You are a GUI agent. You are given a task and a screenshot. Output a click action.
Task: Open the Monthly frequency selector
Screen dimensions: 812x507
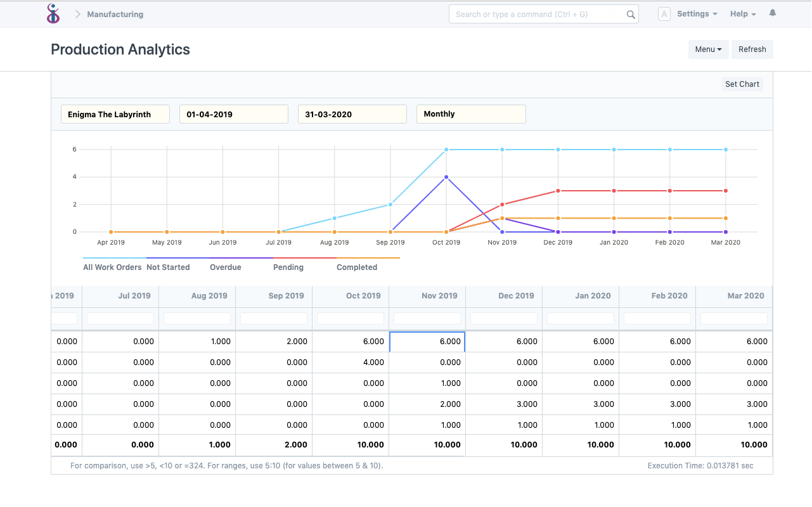point(471,113)
